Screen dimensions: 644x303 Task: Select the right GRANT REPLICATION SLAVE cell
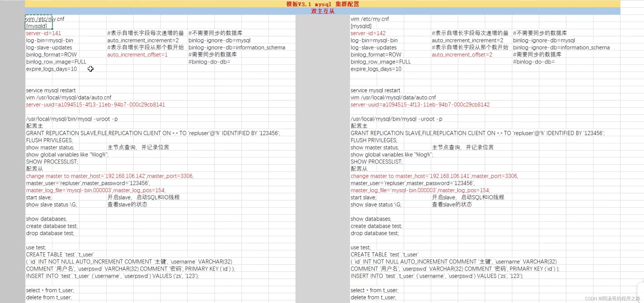[x=478, y=133]
